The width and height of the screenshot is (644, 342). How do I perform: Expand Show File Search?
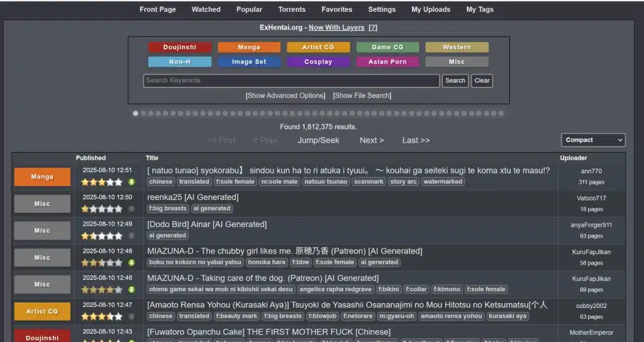click(x=362, y=96)
